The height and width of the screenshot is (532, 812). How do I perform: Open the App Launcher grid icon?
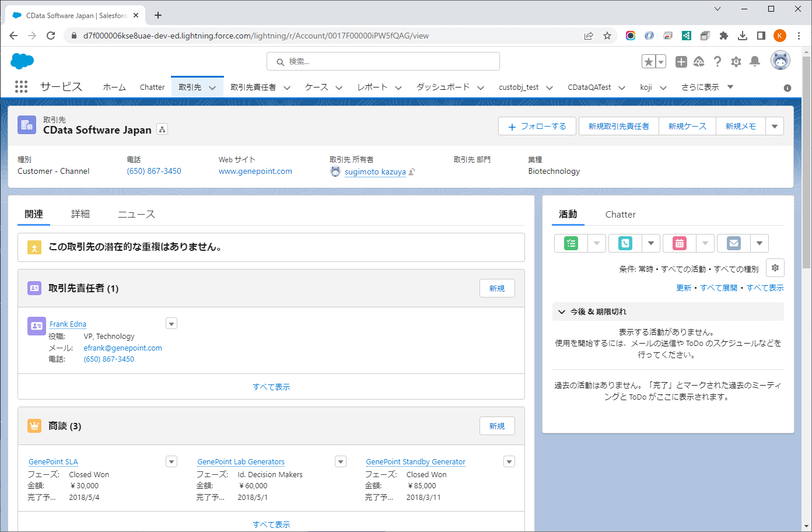[x=21, y=87]
